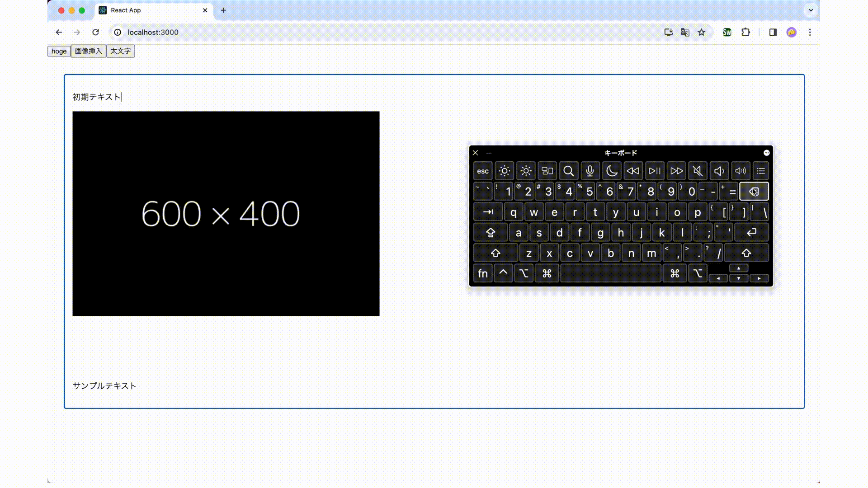
Task: Click the サンプルテキスト text line
Action: point(104,386)
